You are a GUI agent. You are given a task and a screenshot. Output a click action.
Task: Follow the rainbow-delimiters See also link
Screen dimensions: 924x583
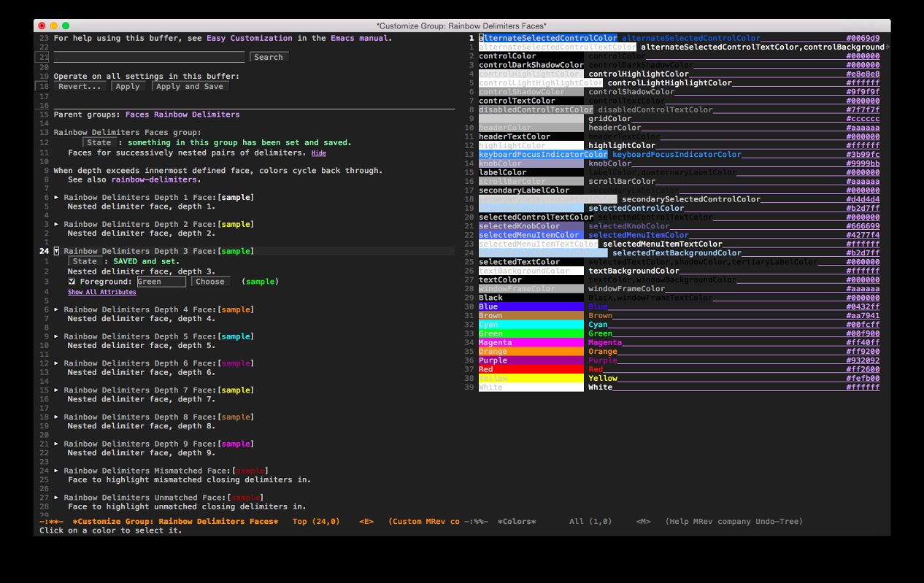[x=154, y=179]
